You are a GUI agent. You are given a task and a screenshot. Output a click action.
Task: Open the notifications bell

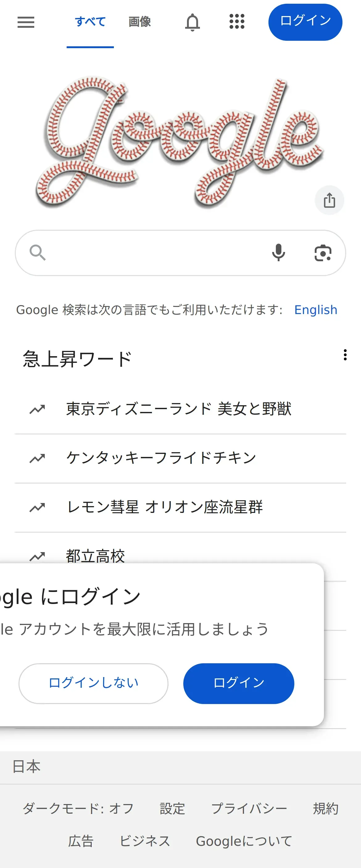pos(192,22)
